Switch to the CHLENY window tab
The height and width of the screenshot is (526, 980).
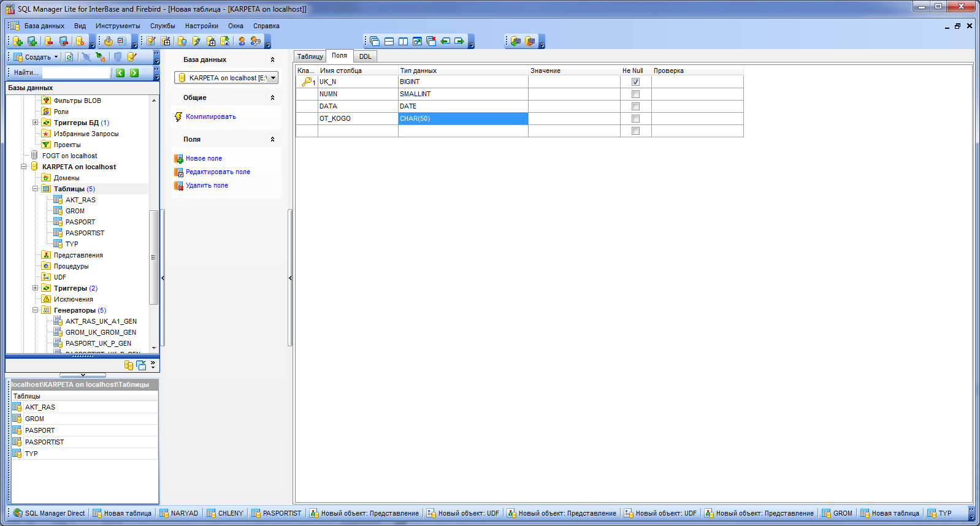[x=225, y=513]
